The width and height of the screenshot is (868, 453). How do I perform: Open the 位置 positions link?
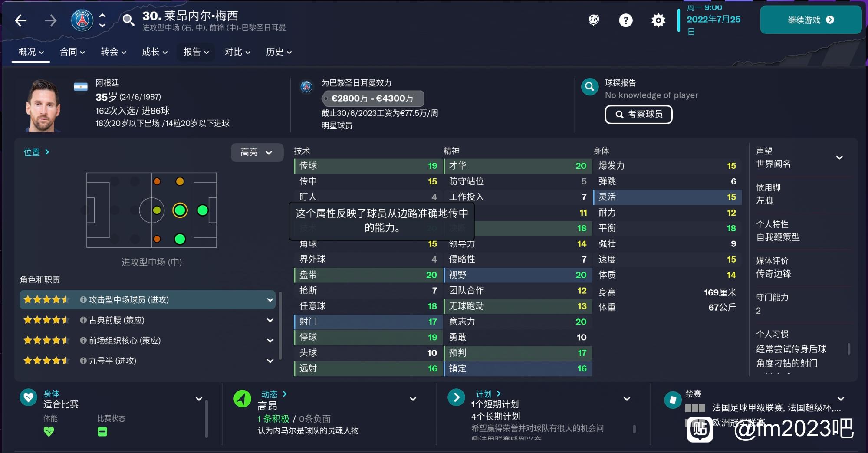click(x=36, y=152)
